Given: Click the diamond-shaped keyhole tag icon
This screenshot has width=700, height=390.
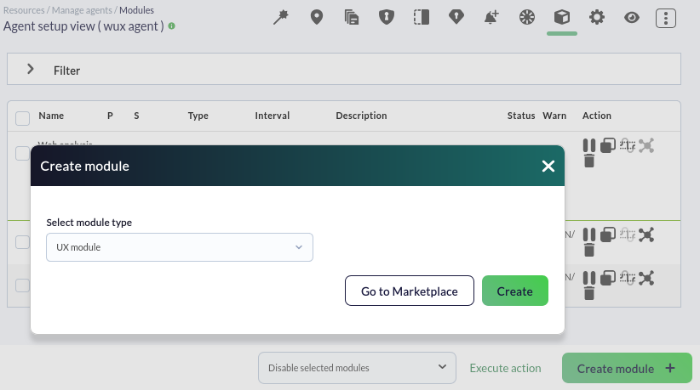Looking at the screenshot, I should pyautogui.click(x=456, y=17).
